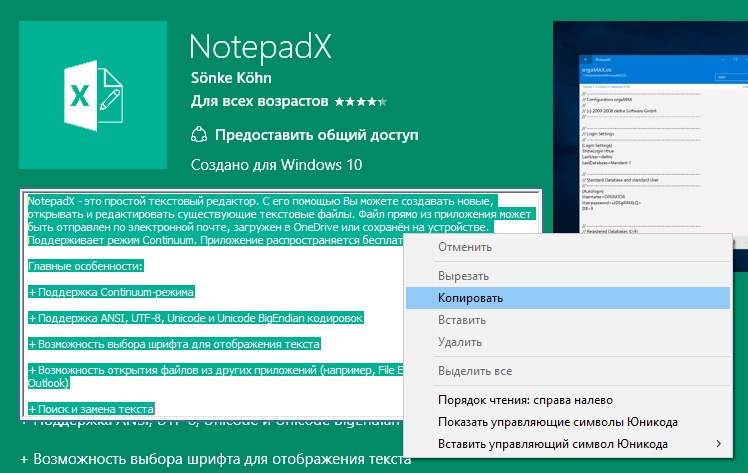Choose Удалить in the context menu
Viewport: 748px width, 473px height.
(x=568, y=342)
